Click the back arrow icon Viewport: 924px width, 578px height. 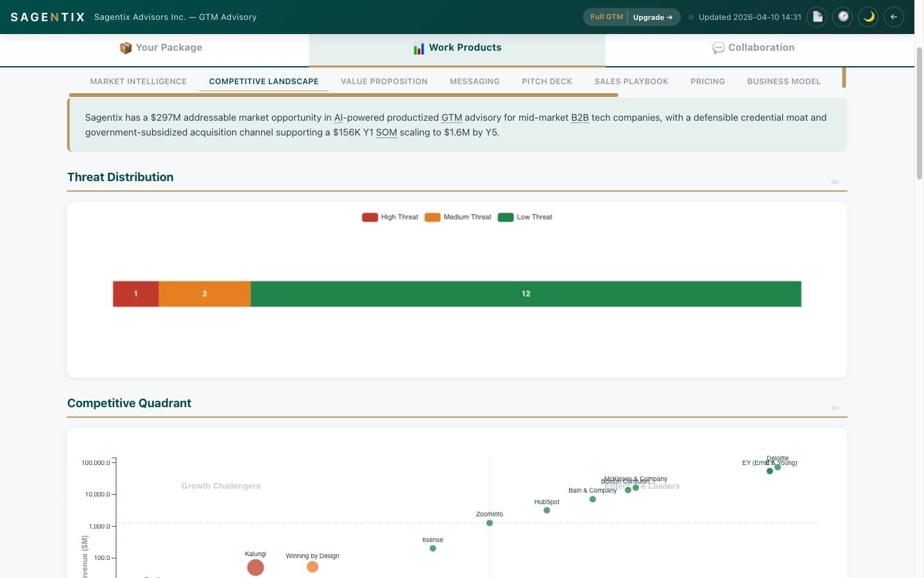pyautogui.click(x=894, y=17)
